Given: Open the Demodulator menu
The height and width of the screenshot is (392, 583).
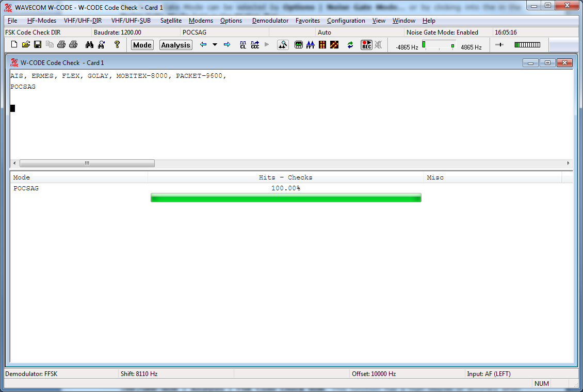Looking at the screenshot, I should coord(270,21).
